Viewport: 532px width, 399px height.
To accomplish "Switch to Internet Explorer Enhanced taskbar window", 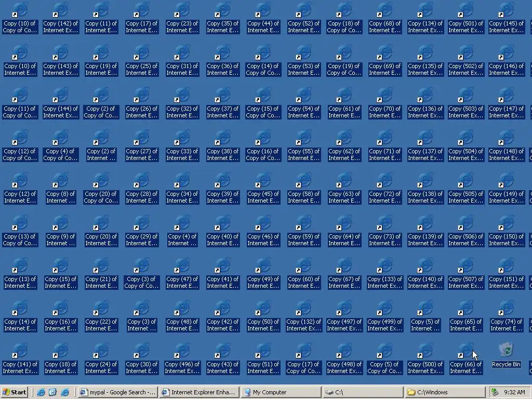I will [x=199, y=392].
